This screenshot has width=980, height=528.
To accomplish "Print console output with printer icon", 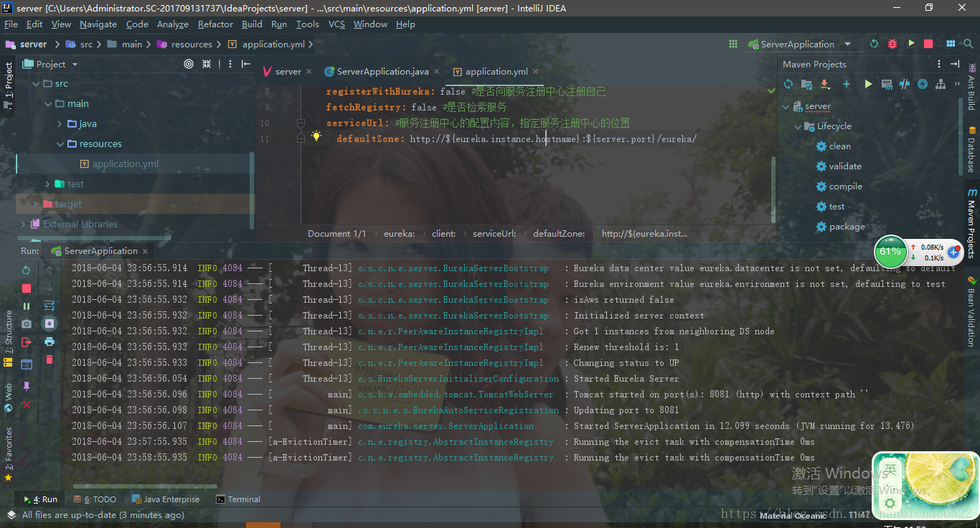I will click(x=50, y=341).
